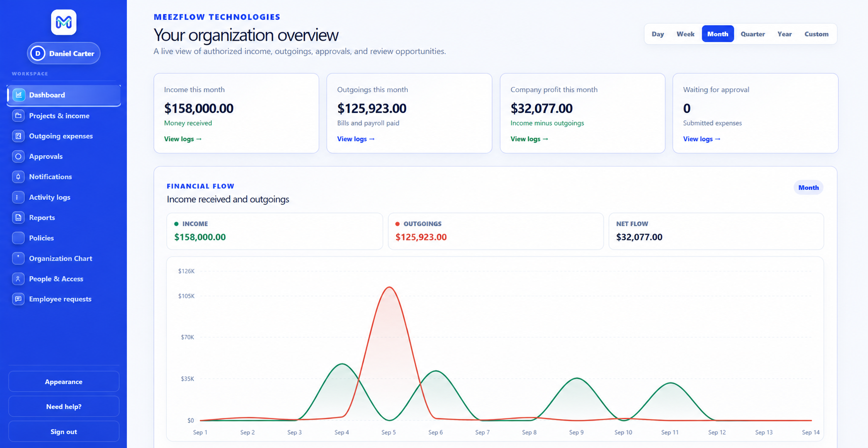Image resolution: width=868 pixels, height=448 pixels.
Task: Choose the Custom period option
Action: [816, 34]
